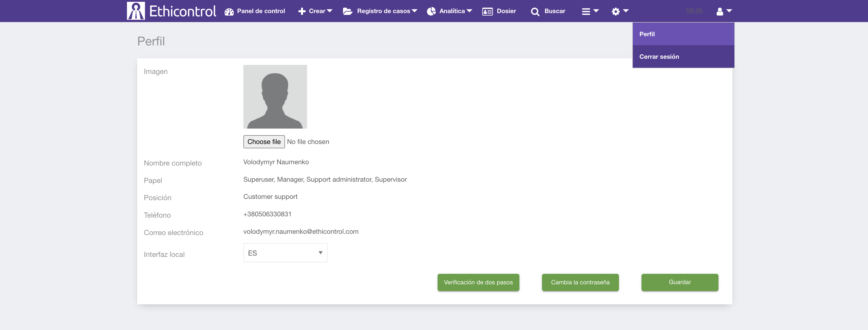Toggle the user account menu icon
Viewport: 868px width, 330px height.
tap(720, 12)
